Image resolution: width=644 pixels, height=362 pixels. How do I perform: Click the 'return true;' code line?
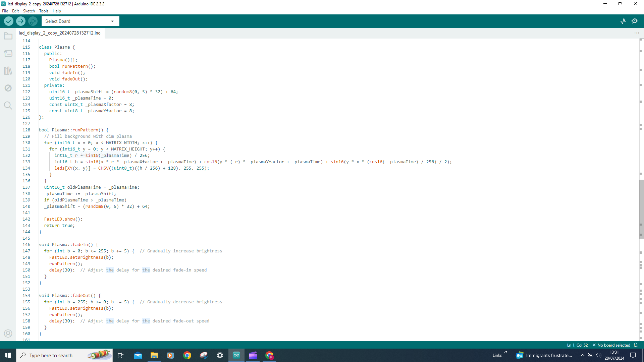59,226
